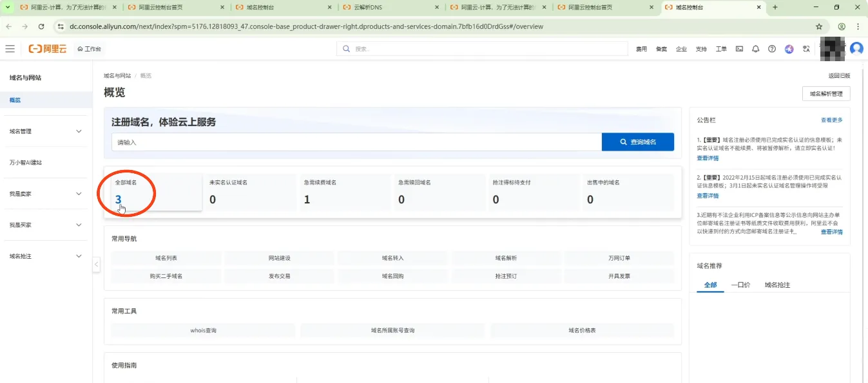This screenshot has width=868, height=383.
Task: Open Cloud Shell terminal icon
Action: pos(739,49)
